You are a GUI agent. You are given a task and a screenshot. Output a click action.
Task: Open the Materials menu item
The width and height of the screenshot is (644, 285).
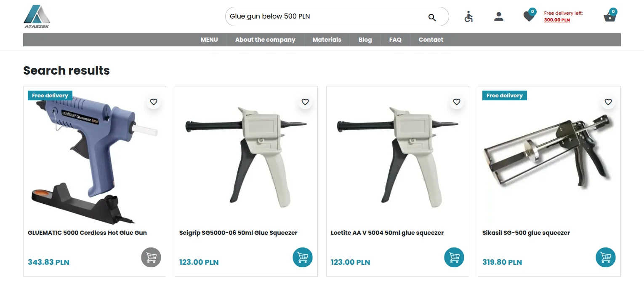(x=327, y=40)
